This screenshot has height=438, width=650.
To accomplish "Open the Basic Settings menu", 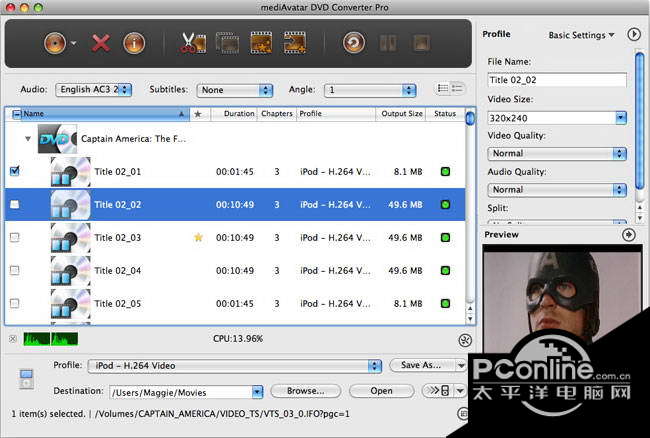I will (x=581, y=35).
